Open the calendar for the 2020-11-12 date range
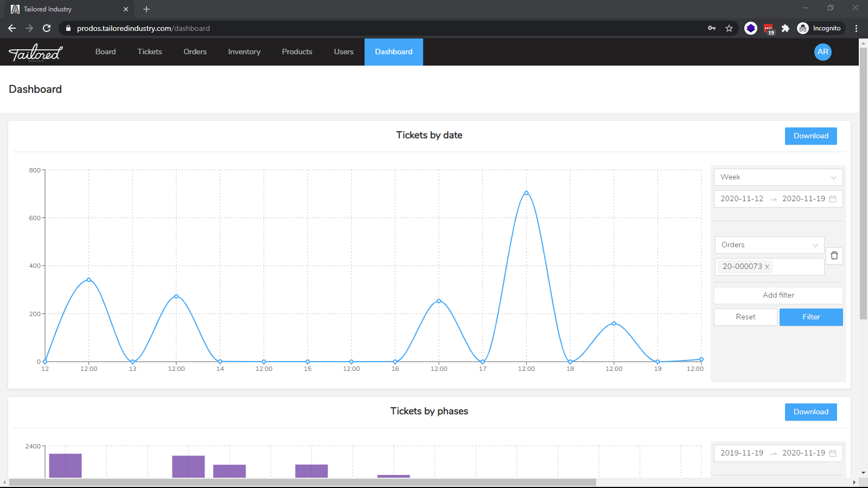868x488 pixels. coord(833,199)
